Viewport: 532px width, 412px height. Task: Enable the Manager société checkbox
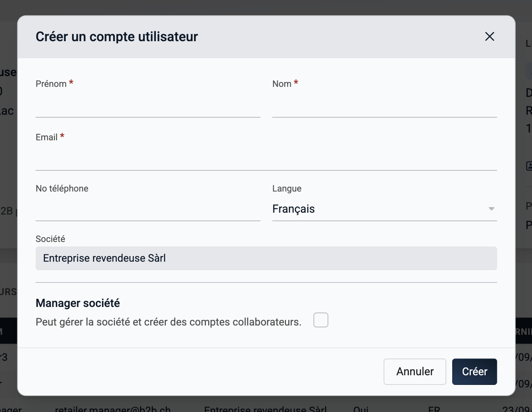pos(321,320)
